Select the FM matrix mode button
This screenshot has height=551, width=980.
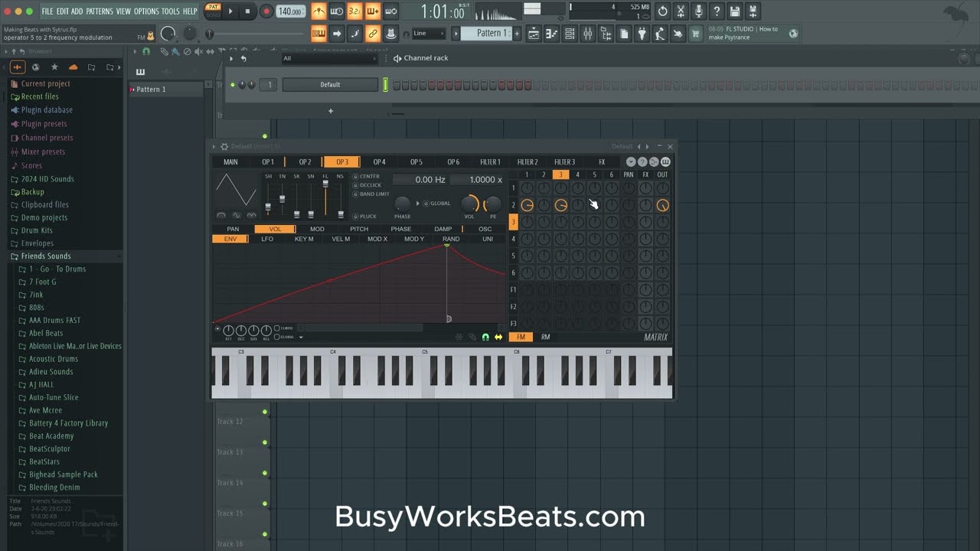(x=521, y=337)
